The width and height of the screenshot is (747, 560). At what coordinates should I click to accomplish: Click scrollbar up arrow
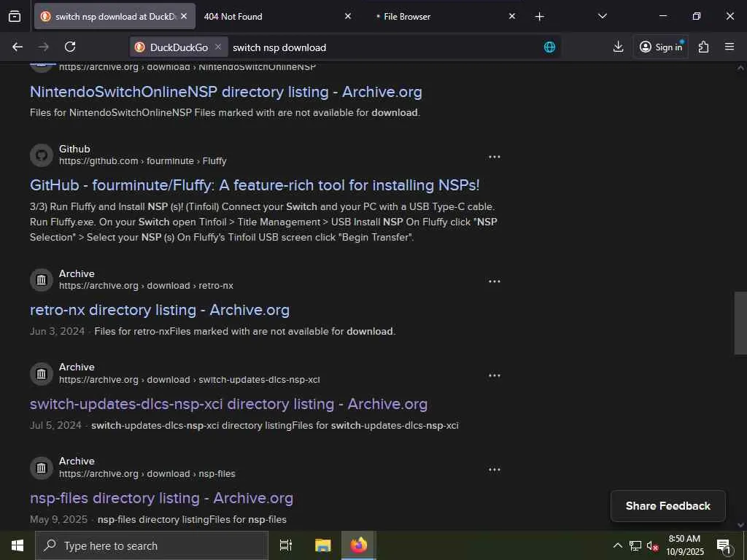740,68
